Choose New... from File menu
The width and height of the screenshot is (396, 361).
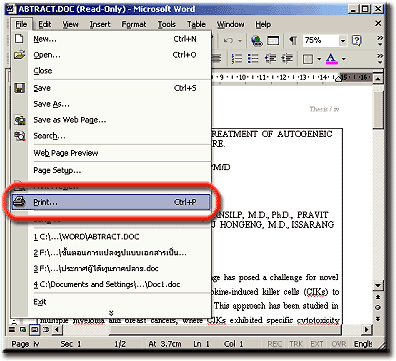111,39
